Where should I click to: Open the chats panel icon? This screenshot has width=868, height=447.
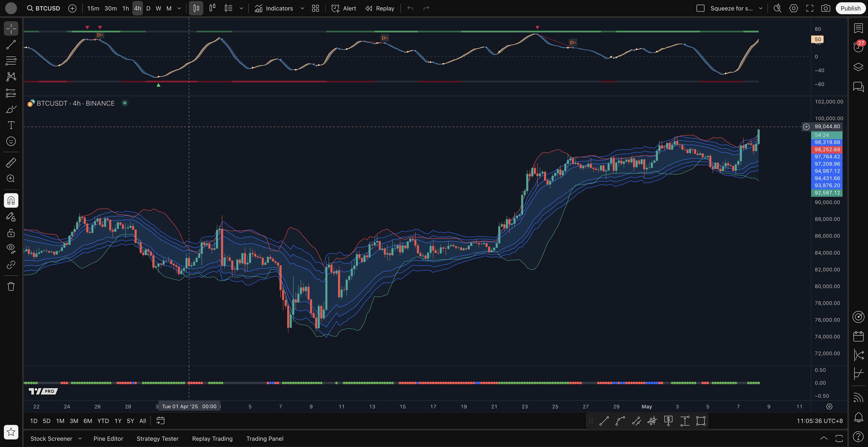point(858,87)
